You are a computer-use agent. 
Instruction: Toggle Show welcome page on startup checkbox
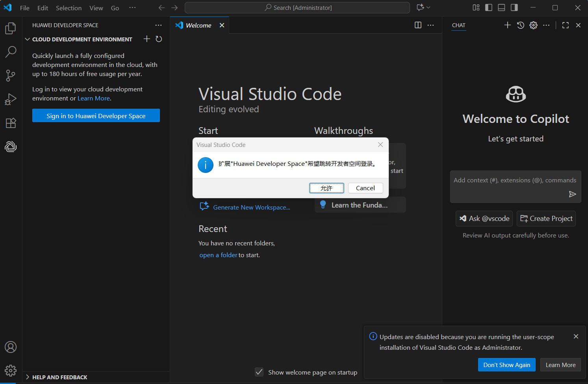coord(259,372)
